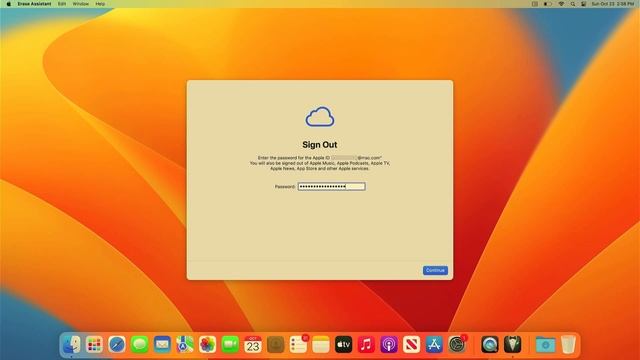Launch Safari from the Dock

click(x=117, y=344)
